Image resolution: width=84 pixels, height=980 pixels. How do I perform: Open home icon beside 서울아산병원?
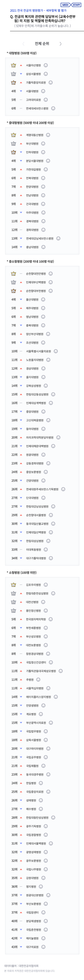tap(45, 65)
